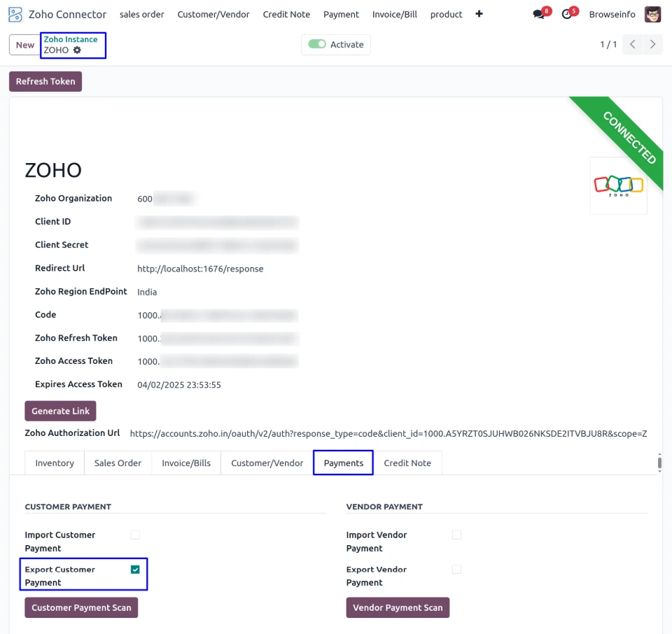
Task: Toggle the Activate switch
Action: pyautogui.click(x=318, y=45)
